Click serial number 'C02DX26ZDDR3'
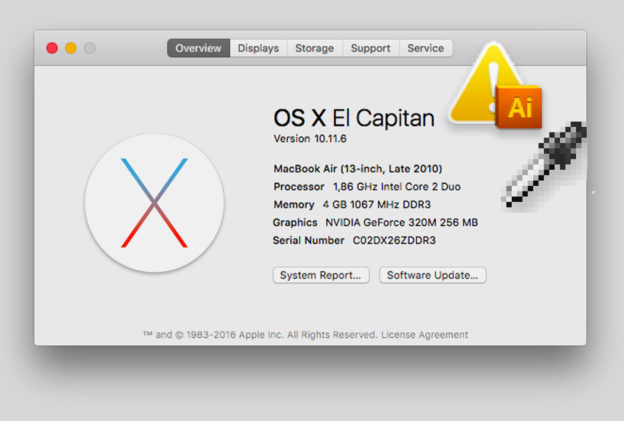Image resolution: width=624 pixels, height=421 pixels. [394, 240]
